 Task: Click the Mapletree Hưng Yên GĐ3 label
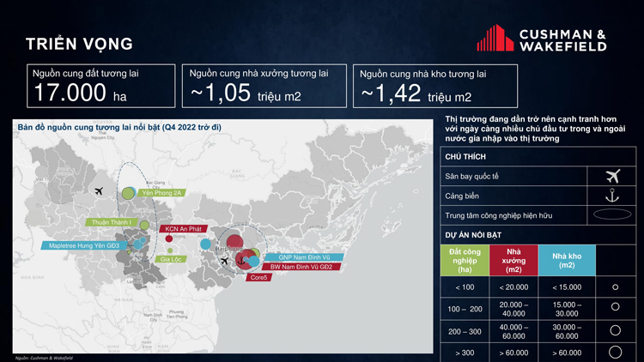coord(84,245)
